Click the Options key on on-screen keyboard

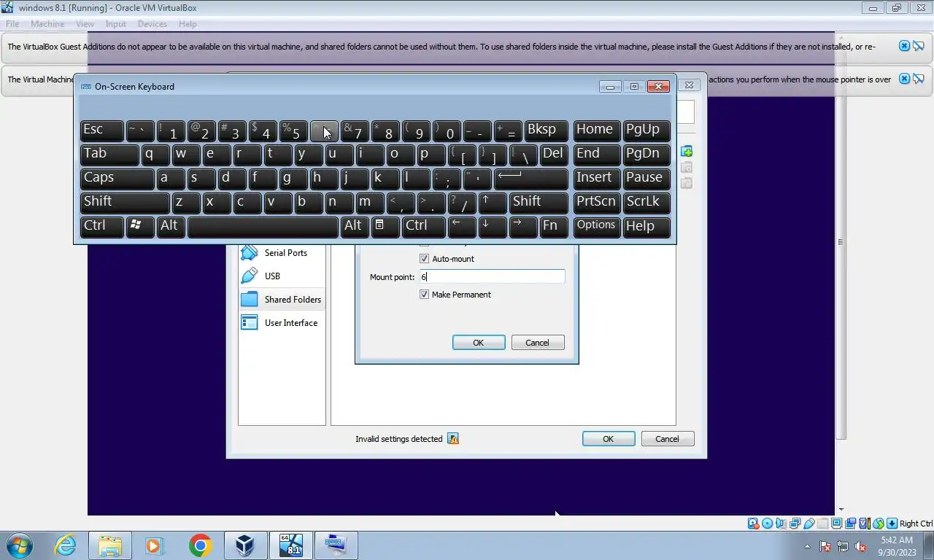pyautogui.click(x=597, y=227)
